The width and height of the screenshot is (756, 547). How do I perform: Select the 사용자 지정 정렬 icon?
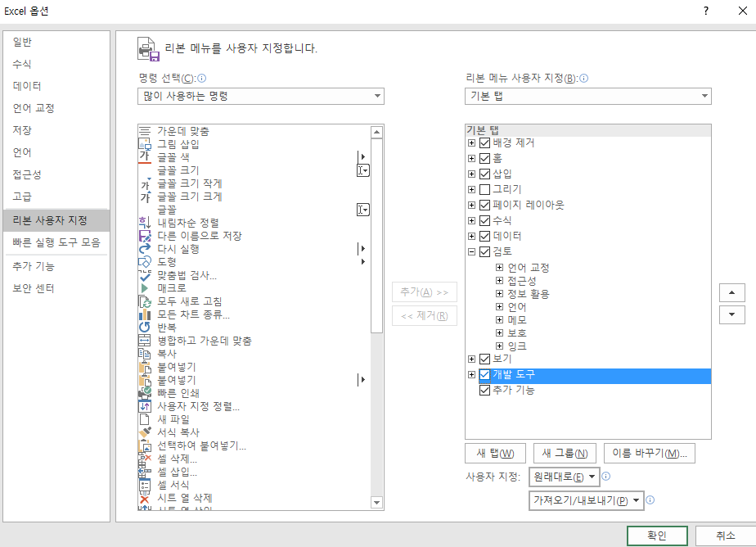click(x=145, y=406)
